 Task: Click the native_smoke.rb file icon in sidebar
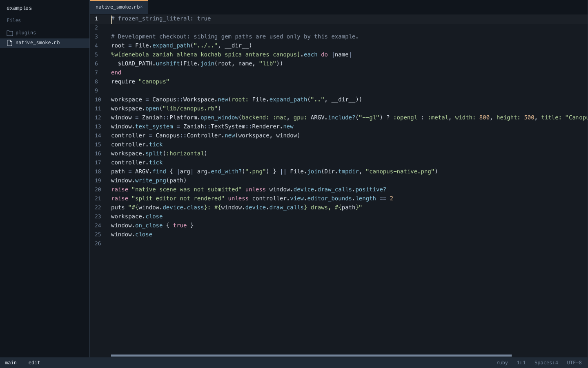tap(10, 43)
